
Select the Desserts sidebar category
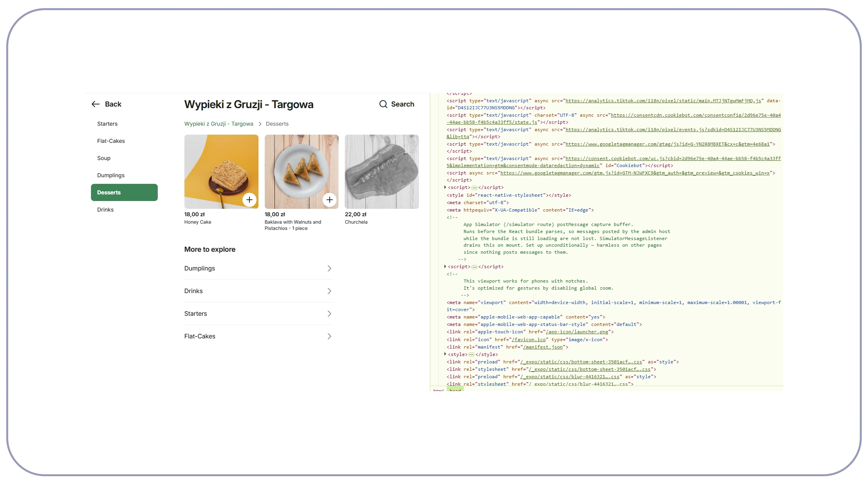click(124, 192)
